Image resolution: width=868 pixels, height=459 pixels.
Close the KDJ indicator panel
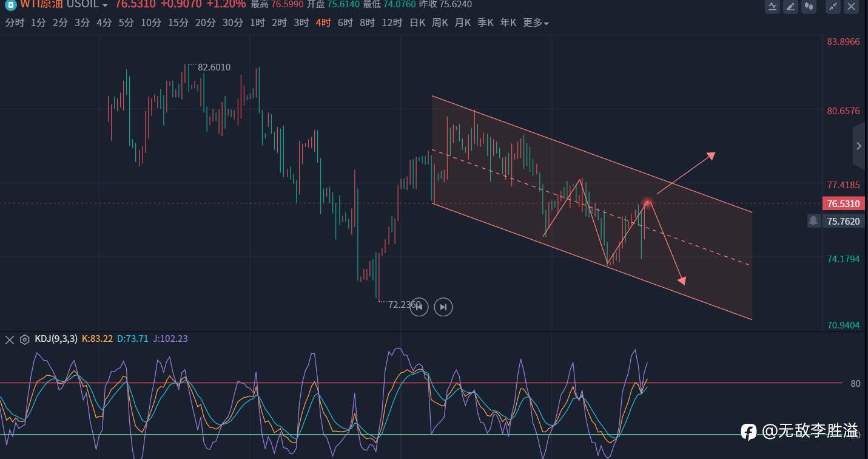pos(10,339)
